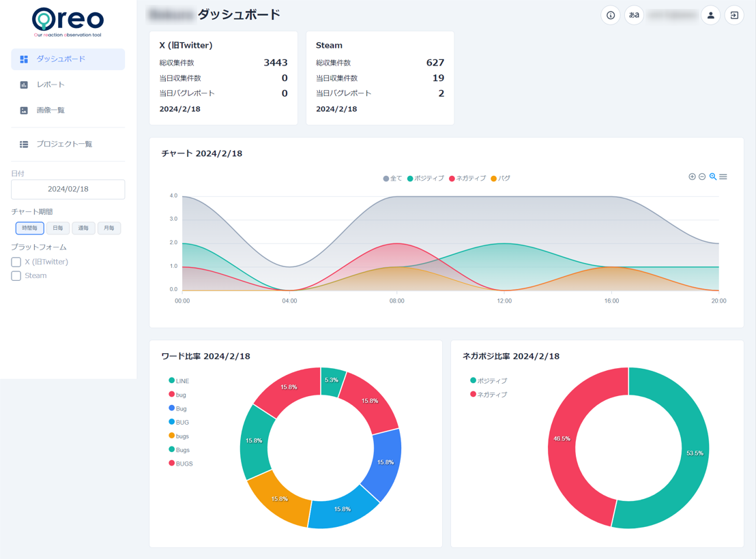This screenshot has height=559, width=756.
Task: Select 日毎 chart period
Action: click(57, 228)
